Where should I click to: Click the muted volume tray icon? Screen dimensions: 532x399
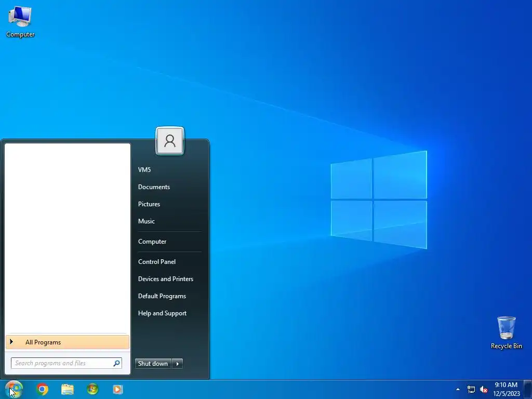coord(484,389)
